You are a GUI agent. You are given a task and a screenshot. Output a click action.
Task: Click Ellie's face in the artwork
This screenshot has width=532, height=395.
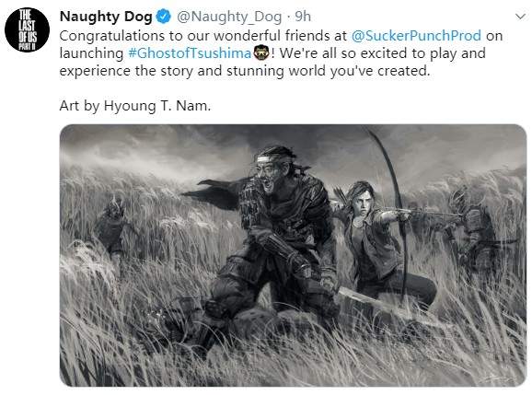pyautogui.click(x=362, y=202)
